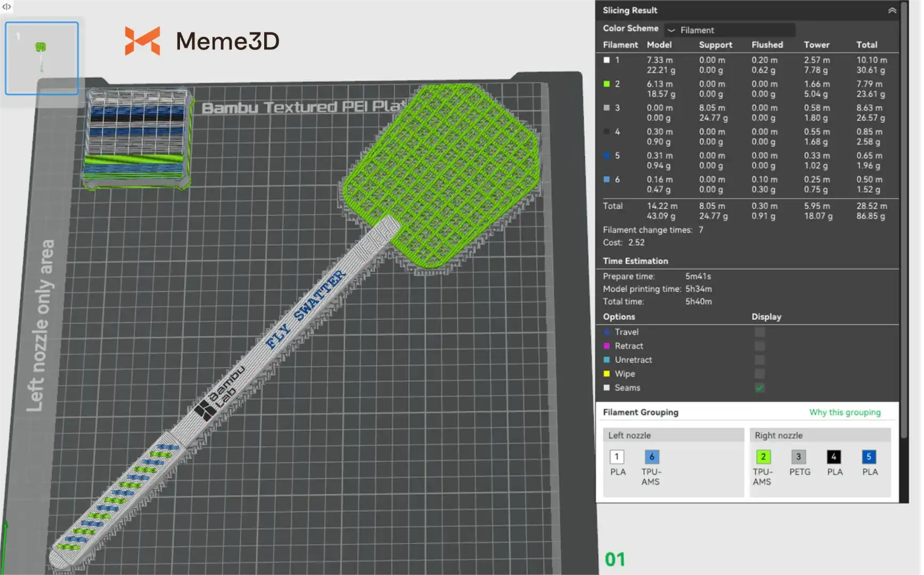Select filament 1 PLA chip in Left nozzle
Screen dimensions: 924x575
[617, 457]
